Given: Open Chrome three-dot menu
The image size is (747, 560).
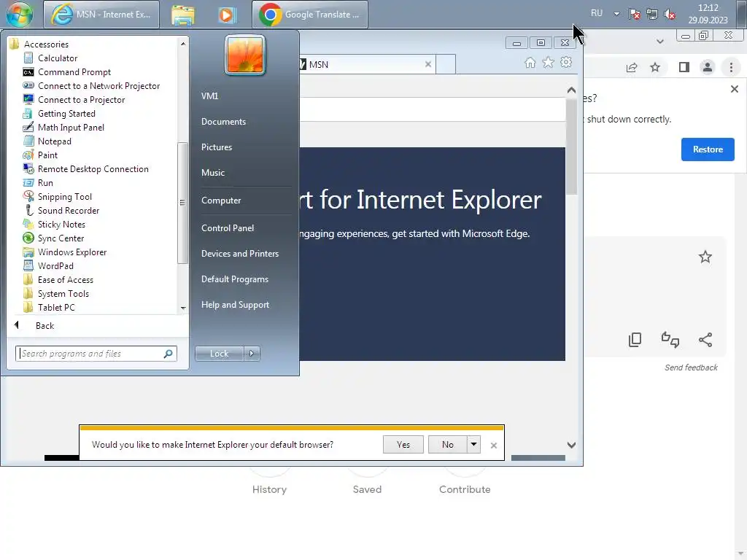Looking at the screenshot, I should pos(731,68).
